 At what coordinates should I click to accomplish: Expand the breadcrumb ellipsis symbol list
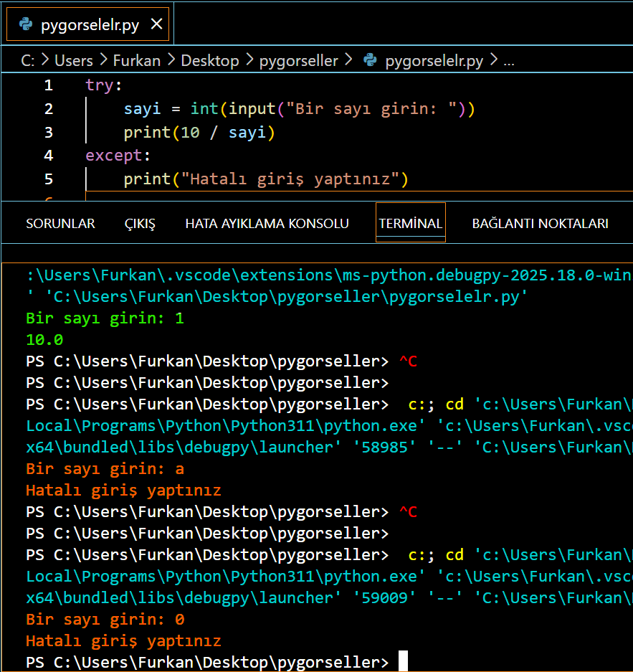[509, 61]
